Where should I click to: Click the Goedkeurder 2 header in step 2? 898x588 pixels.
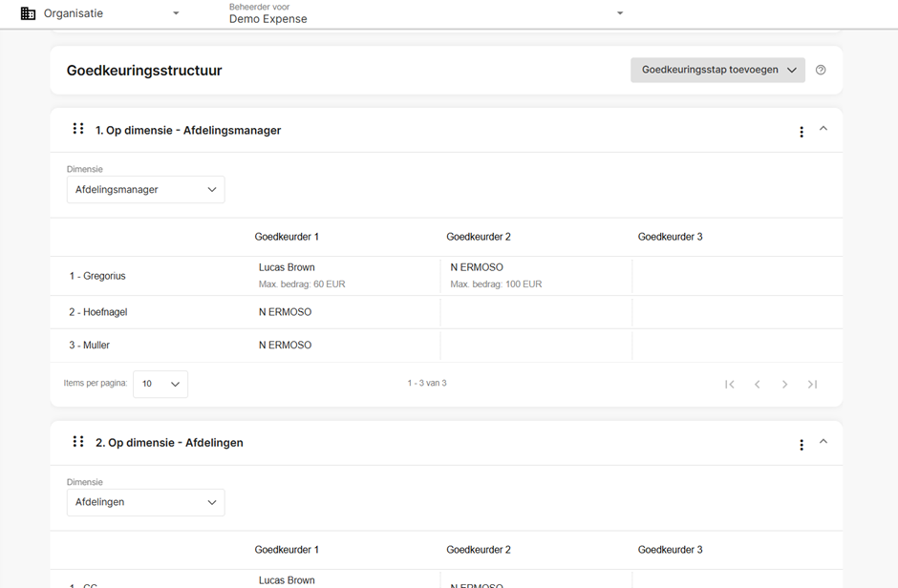479,550
